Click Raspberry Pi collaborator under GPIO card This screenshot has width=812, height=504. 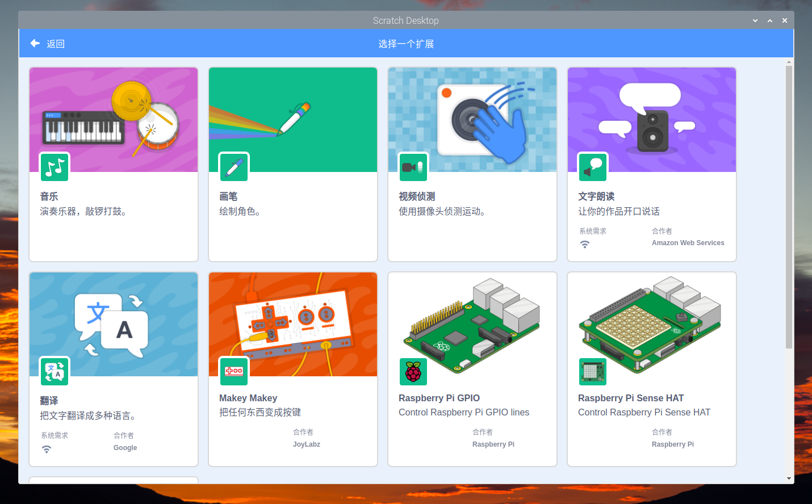pyautogui.click(x=493, y=444)
